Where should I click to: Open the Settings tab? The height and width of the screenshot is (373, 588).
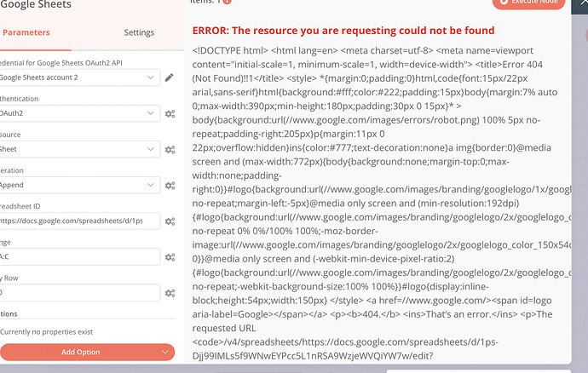tap(139, 32)
